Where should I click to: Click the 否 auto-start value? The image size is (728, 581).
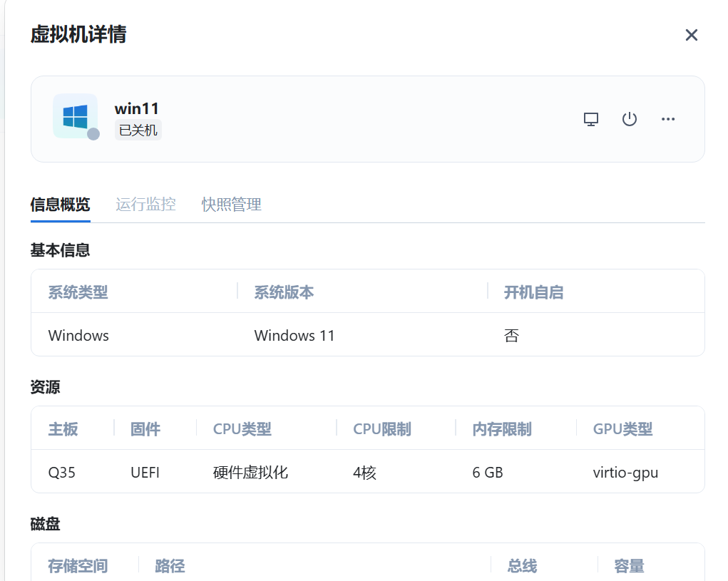coord(511,336)
